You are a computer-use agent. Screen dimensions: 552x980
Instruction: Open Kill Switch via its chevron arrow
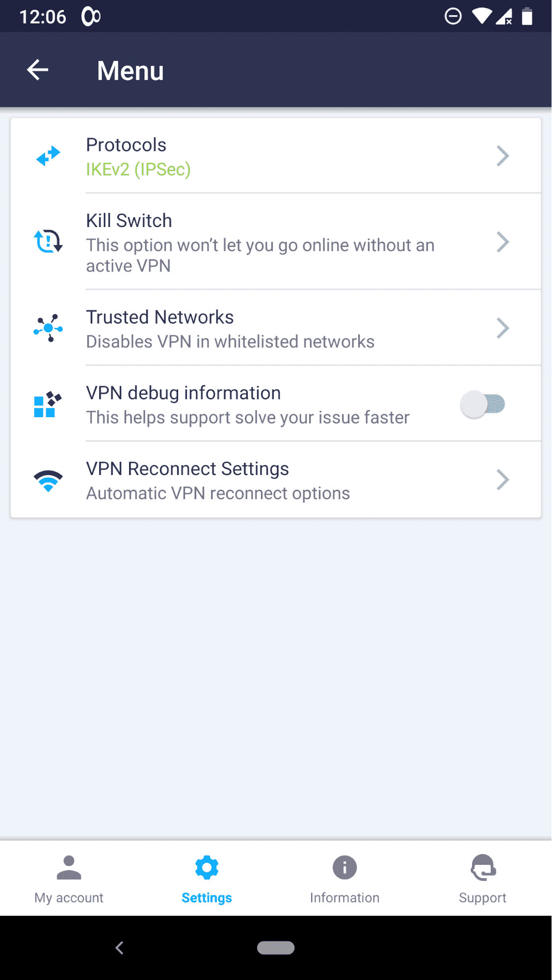(502, 242)
